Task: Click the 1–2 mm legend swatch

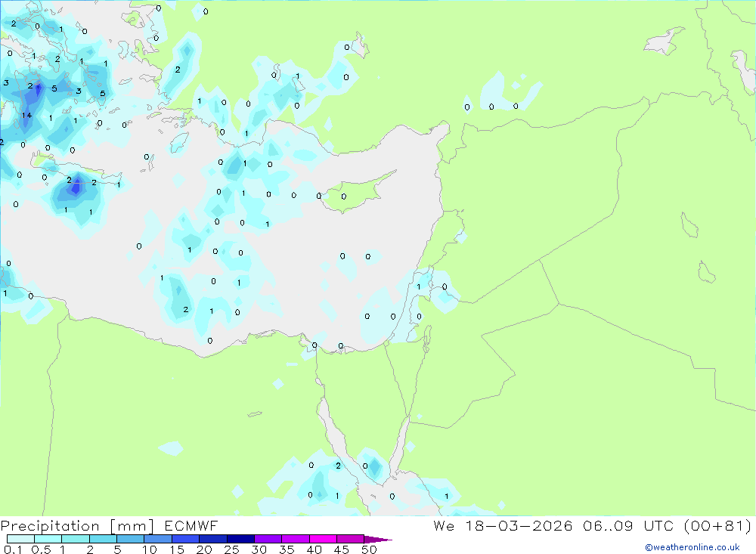Action: (75, 539)
